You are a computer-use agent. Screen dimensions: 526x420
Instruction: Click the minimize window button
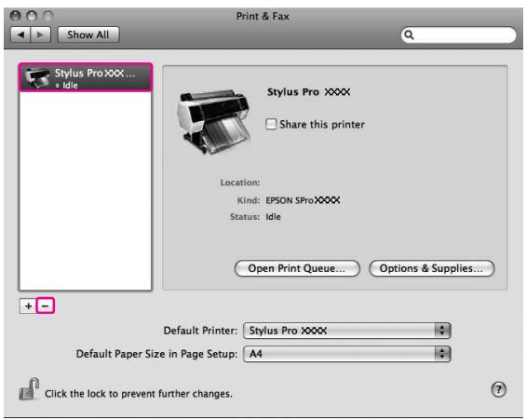point(32,16)
